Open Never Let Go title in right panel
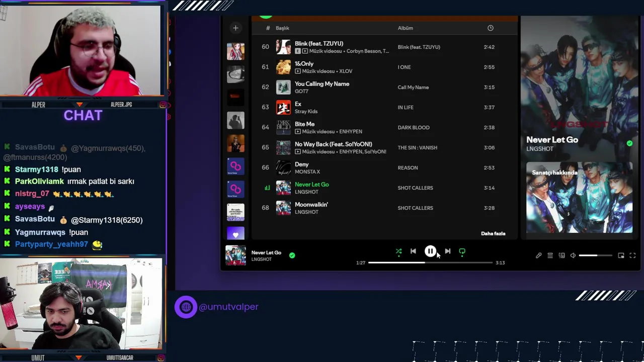 [552, 140]
